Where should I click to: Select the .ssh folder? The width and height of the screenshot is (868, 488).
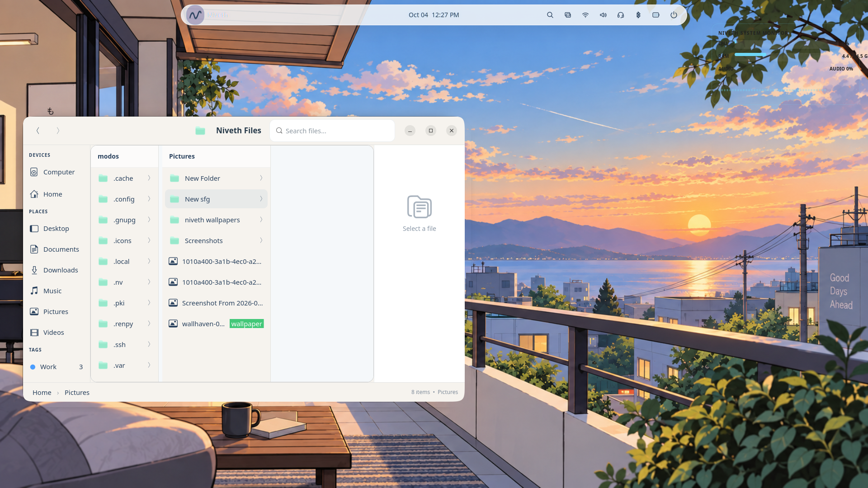[124, 345]
